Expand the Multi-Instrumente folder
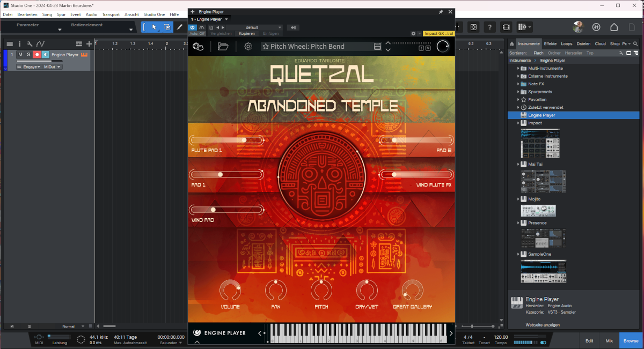Image resolution: width=644 pixels, height=349 pixels. [518, 69]
